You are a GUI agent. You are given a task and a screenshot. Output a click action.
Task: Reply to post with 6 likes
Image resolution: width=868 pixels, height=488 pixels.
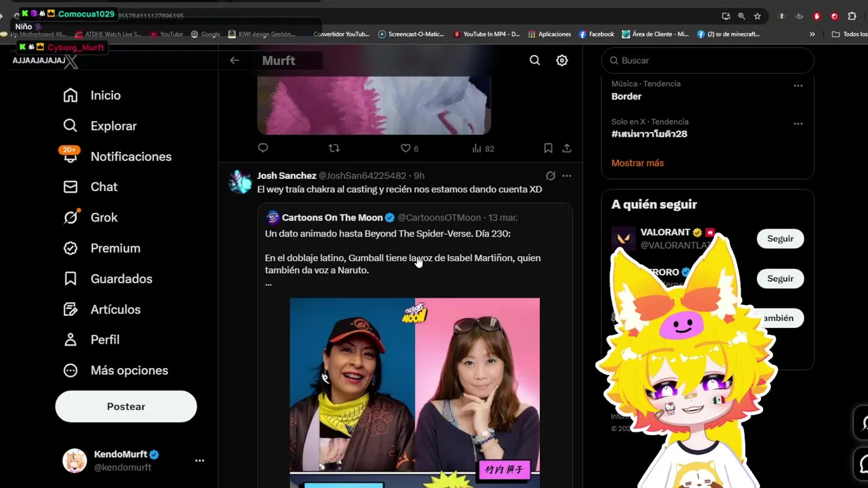click(263, 148)
